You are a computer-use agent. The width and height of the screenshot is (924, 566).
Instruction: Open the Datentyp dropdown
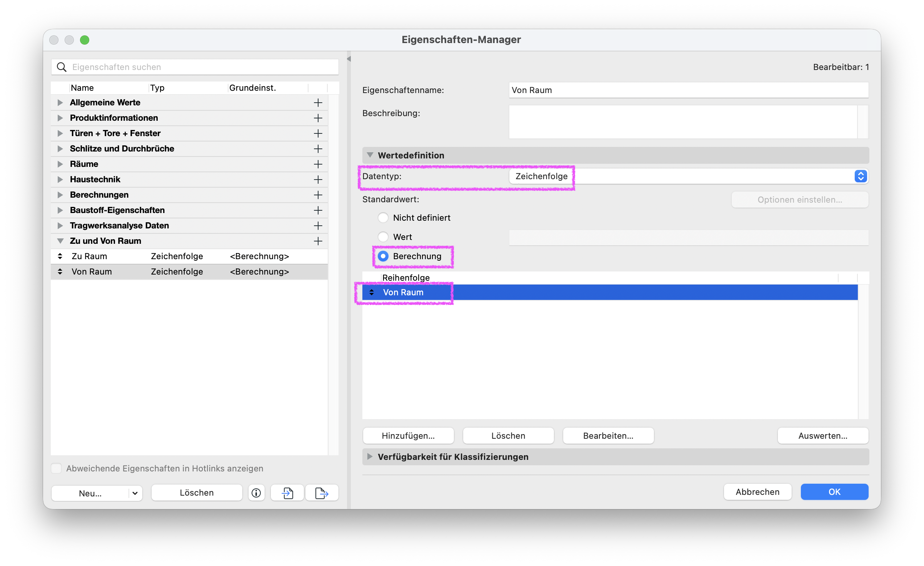coord(689,176)
